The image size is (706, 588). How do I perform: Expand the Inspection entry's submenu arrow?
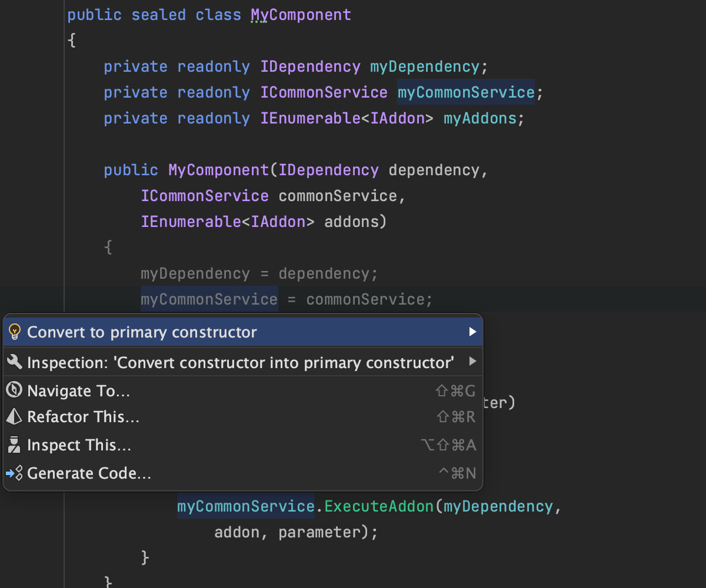[472, 362]
